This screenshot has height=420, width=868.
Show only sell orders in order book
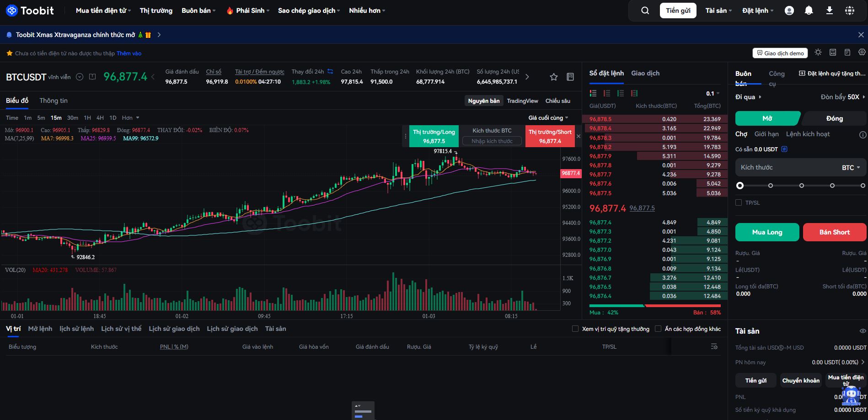(607, 93)
